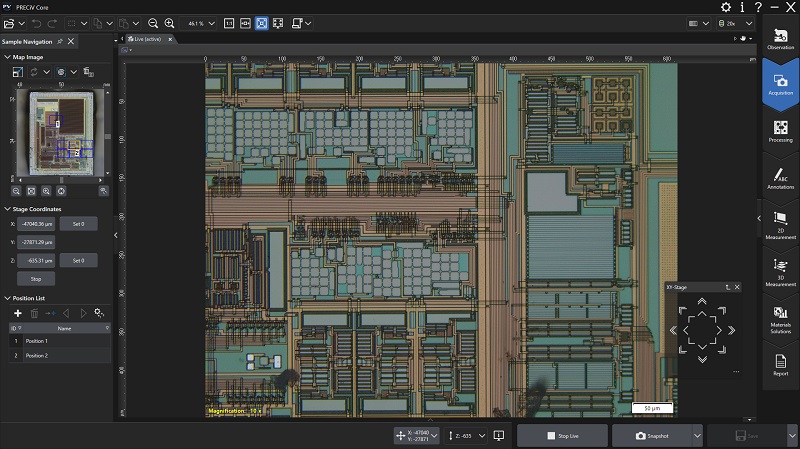Collapse the Map Image section
Screen dimensions: 800x449
point(7,57)
